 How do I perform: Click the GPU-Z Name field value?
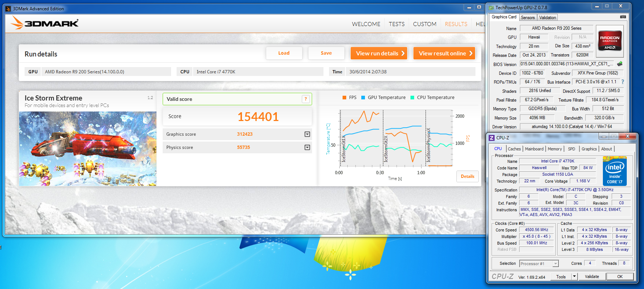[556, 28]
